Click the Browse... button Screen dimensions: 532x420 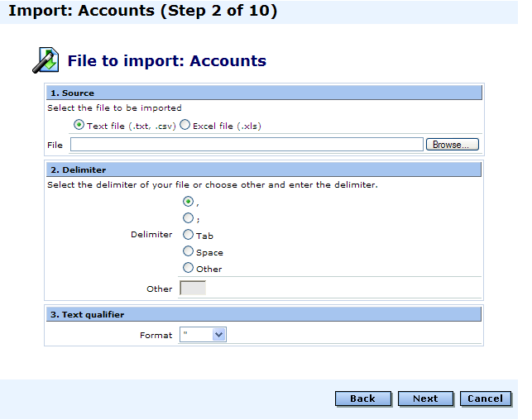point(453,145)
